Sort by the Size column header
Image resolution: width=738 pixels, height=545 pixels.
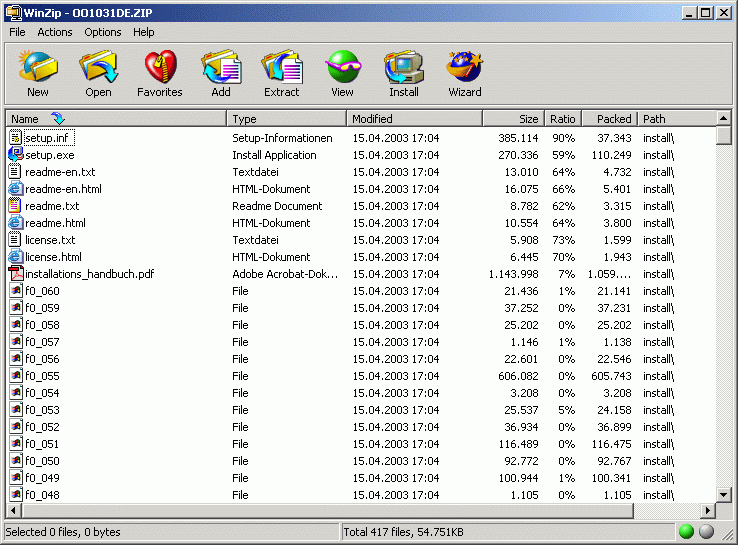[x=514, y=119]
